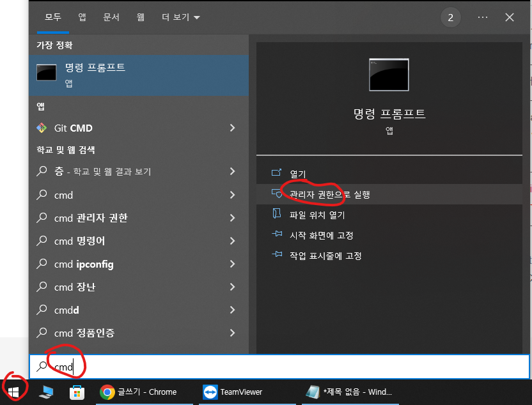Open the three-dot options menu
Screen dimensions: 532x405
[483, 17]
